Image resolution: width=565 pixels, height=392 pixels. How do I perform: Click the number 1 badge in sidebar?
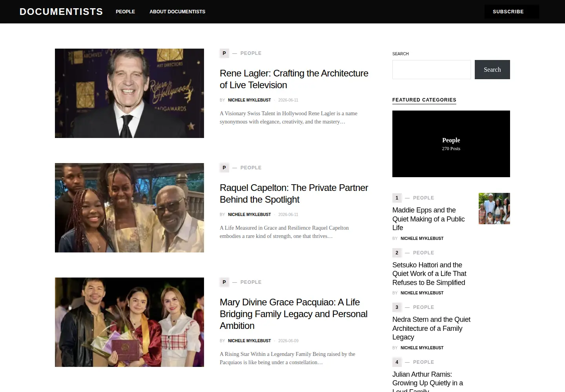(x=397, y=198)
